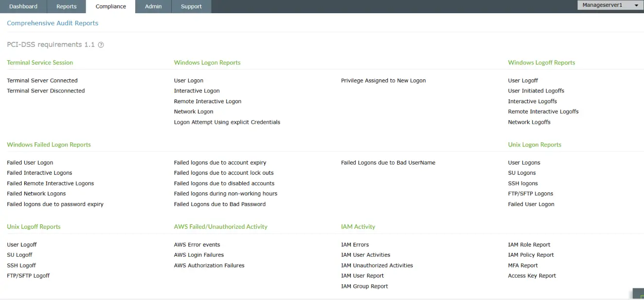The height and width of the screenshot is (300, 644).
Task: Open the Admin tab
Action: pyautogui.click(x=153, y=6)
